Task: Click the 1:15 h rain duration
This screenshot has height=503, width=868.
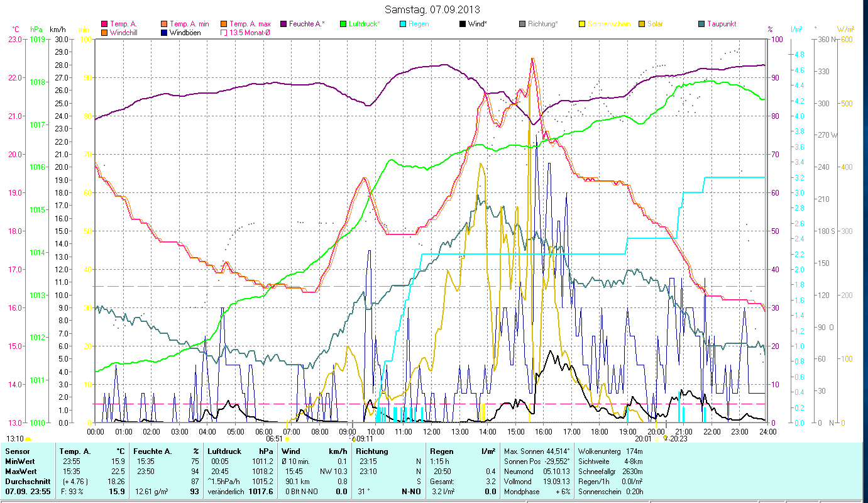Action: [441, 462]
